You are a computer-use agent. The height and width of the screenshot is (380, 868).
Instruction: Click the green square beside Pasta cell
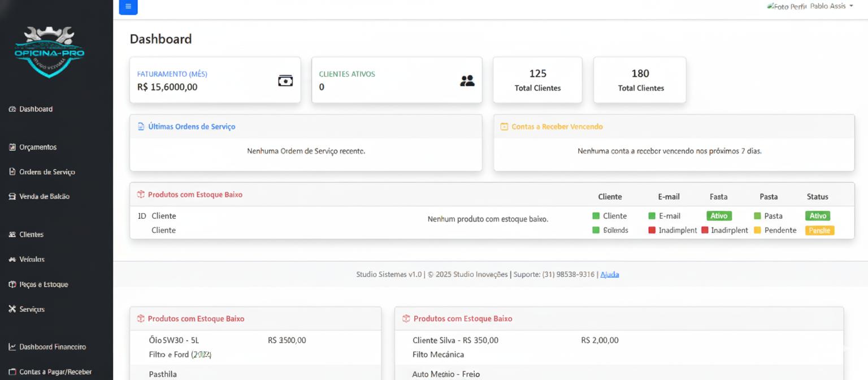pos(757,216)
